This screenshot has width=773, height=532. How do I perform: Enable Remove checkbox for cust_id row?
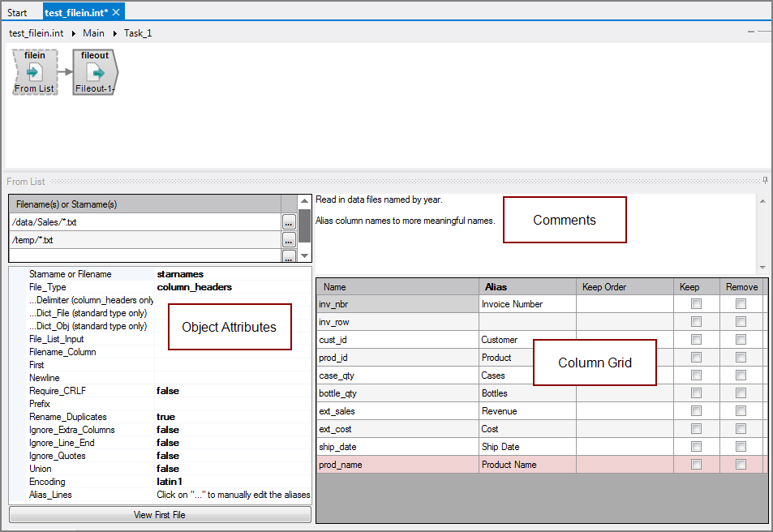pos(741,340)
